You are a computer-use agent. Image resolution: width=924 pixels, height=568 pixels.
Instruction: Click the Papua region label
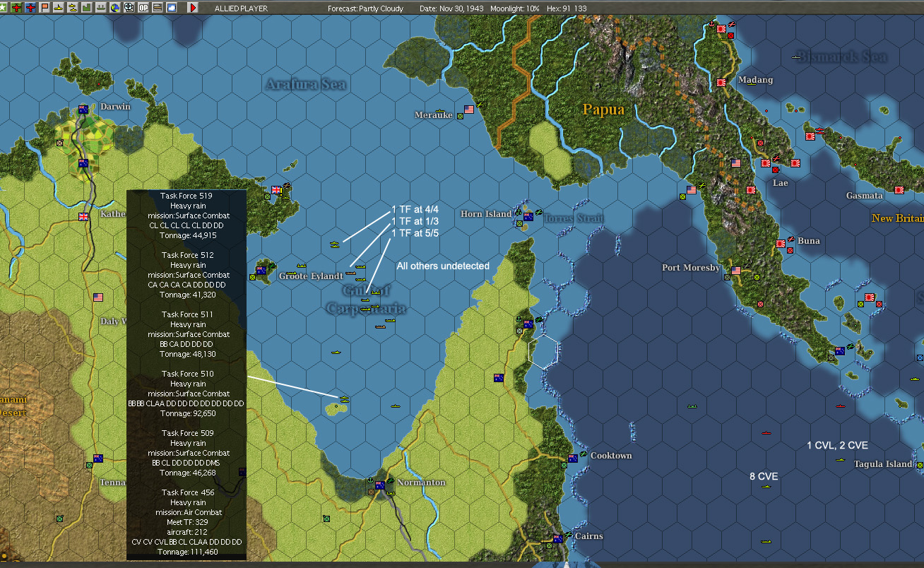point(604,110)
